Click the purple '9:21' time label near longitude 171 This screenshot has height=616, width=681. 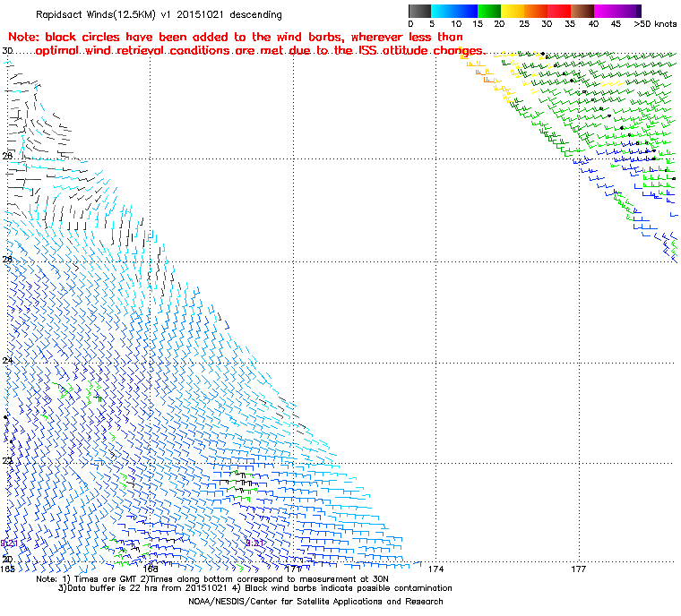pos(254,543)
